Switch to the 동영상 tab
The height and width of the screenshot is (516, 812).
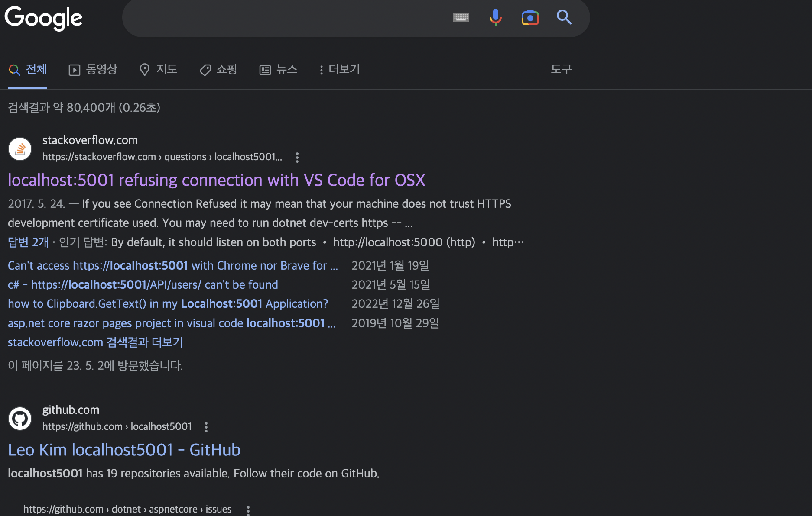pos(93,69)
